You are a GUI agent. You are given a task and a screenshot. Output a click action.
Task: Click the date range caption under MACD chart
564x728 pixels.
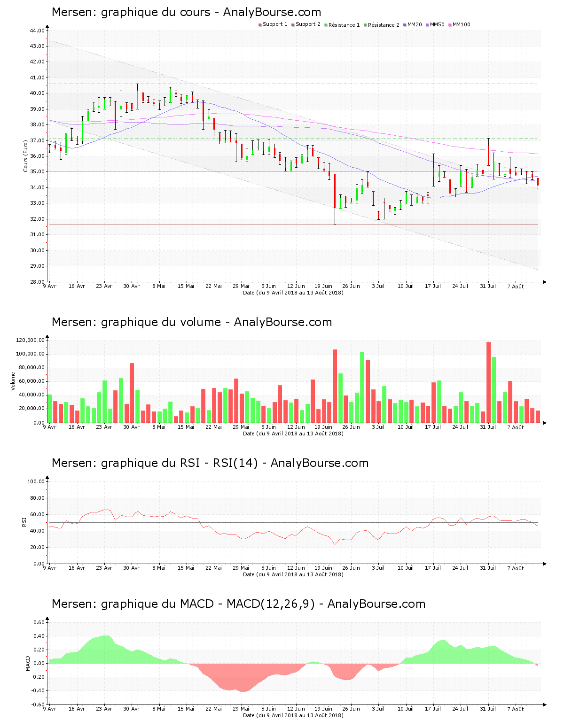point(293,715)
